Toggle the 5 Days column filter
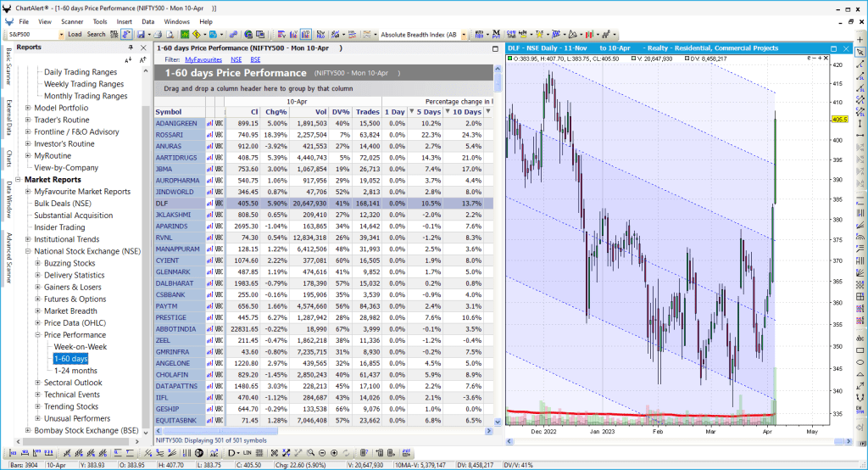Viewport: 868px width, 470px height. click(413, 112)
